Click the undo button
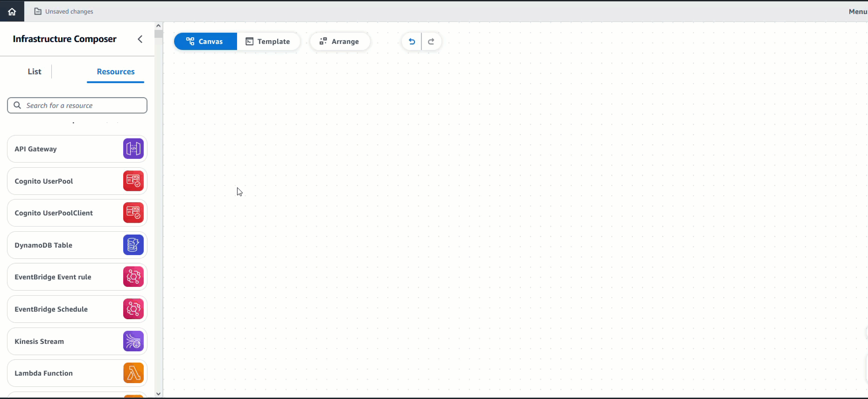 tap(412, 41)
